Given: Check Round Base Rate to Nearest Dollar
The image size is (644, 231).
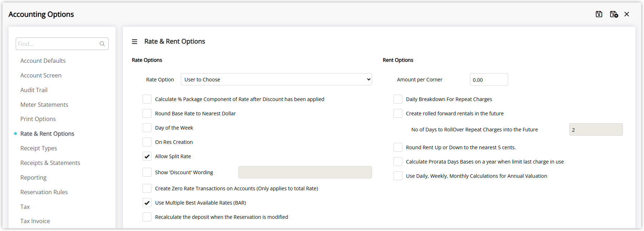Looking at the screenshot, I should coord(147,114).
